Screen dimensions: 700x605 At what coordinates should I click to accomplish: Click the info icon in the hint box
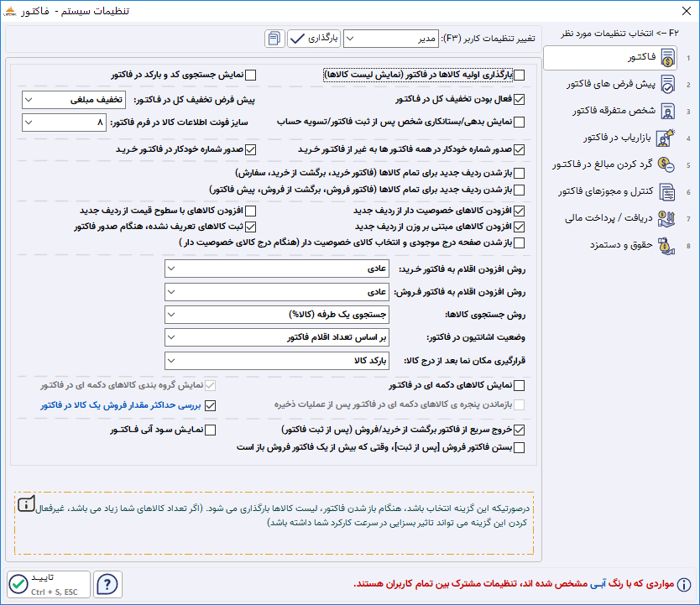[26, 504]
